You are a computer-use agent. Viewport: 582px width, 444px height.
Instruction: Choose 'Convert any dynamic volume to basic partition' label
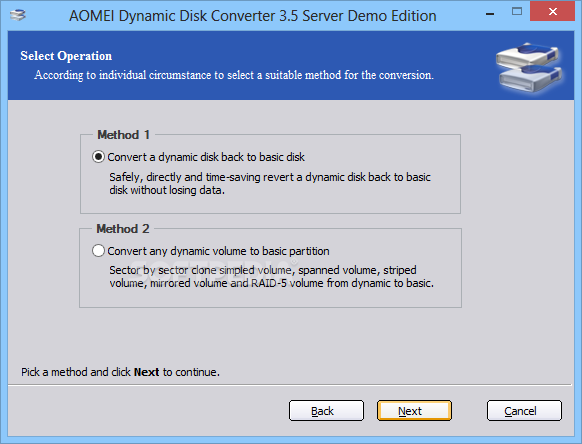(218, 251)
